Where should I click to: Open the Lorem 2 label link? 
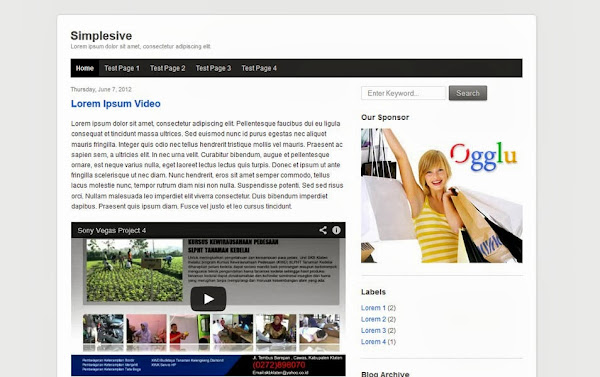click(373, 319)
